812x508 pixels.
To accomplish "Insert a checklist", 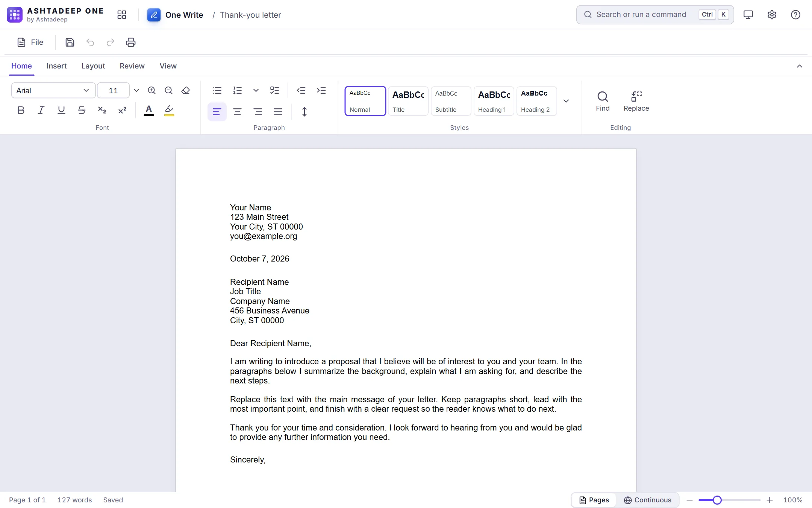I will [275, 90].
